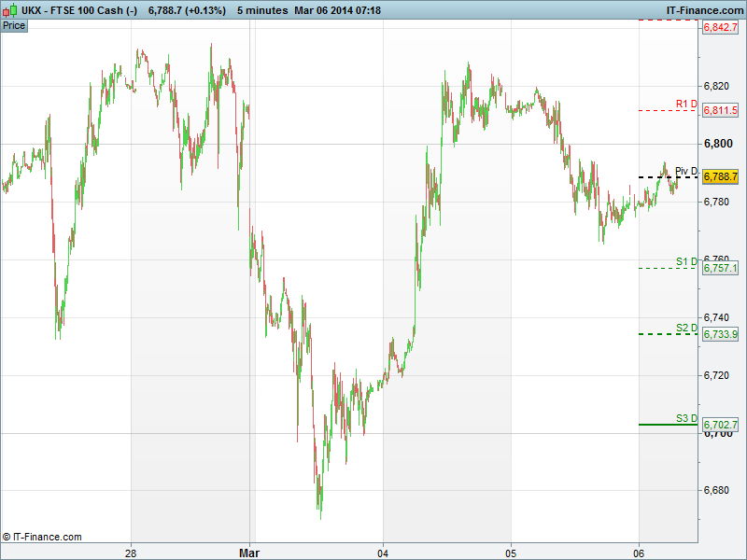Click the 6,733.9 support price tag
The height and width of the screenshot is (560, 747).
[720, 334]
